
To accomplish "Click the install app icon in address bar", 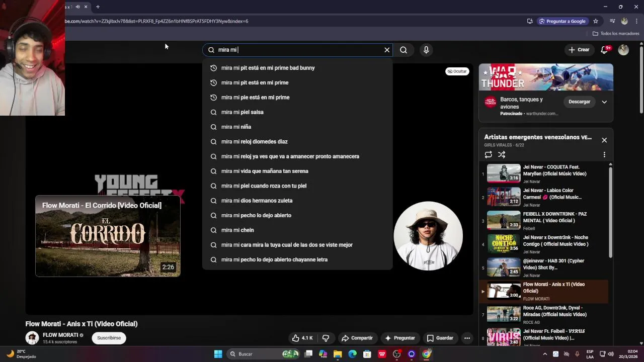I will 530,21.
